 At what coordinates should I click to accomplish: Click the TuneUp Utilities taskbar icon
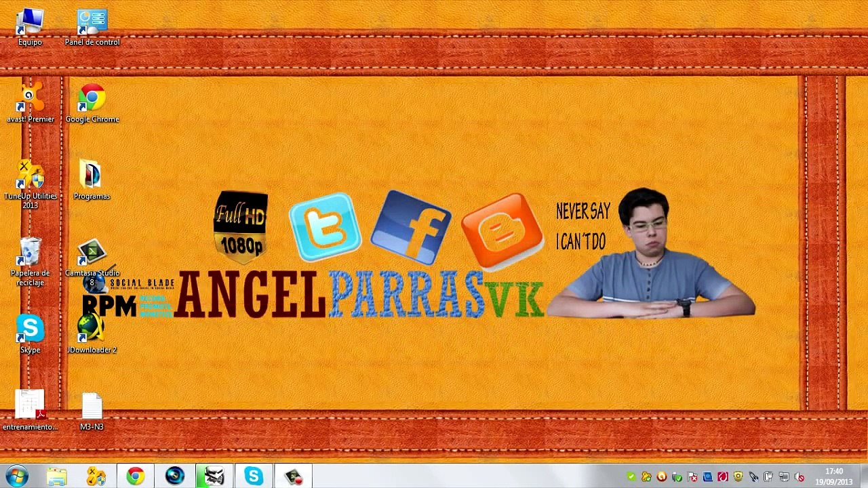96,476
